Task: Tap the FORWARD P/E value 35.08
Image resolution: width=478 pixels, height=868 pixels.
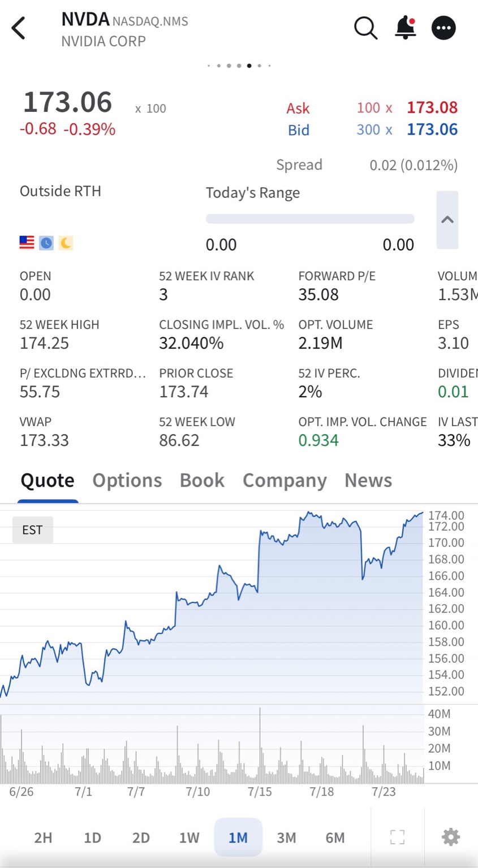Action: [x=318, y=294]
